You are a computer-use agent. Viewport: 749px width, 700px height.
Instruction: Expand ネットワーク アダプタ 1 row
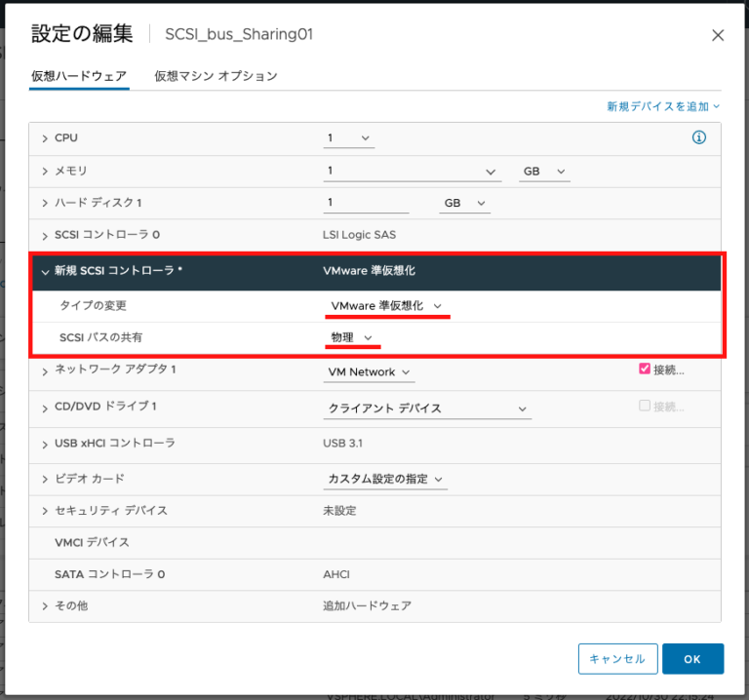coord(45,371)
